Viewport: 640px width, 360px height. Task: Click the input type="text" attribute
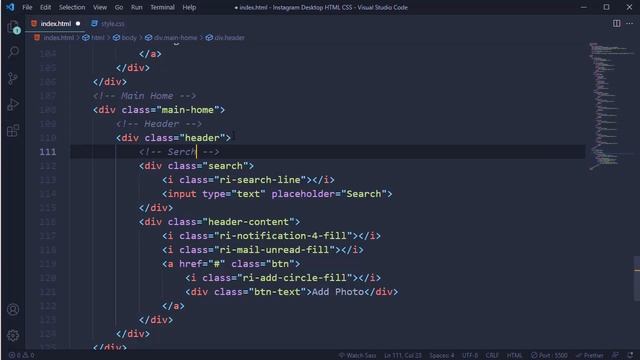(x=234, y=194)
